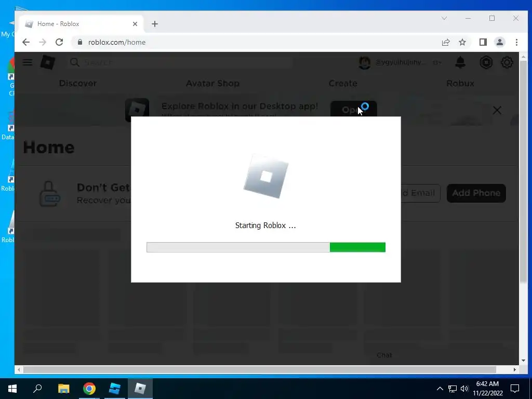Viewport: 532px width, 399px height.
Task: Click the user avatar thumbnail in header
Action: [364, 62]
